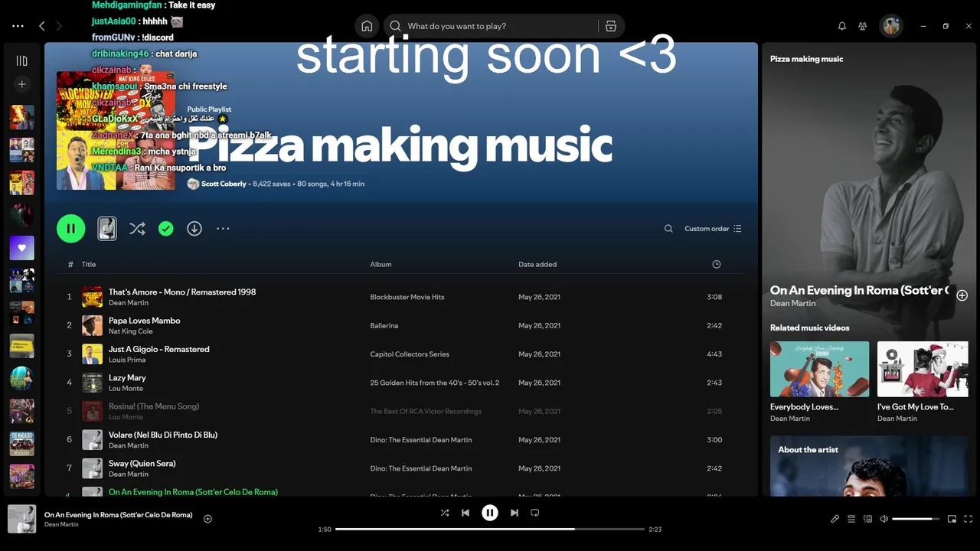Open Louis Prima artist link
This screenshot has height=551, width=980.
pyautogui.click(x=127, y=360)
